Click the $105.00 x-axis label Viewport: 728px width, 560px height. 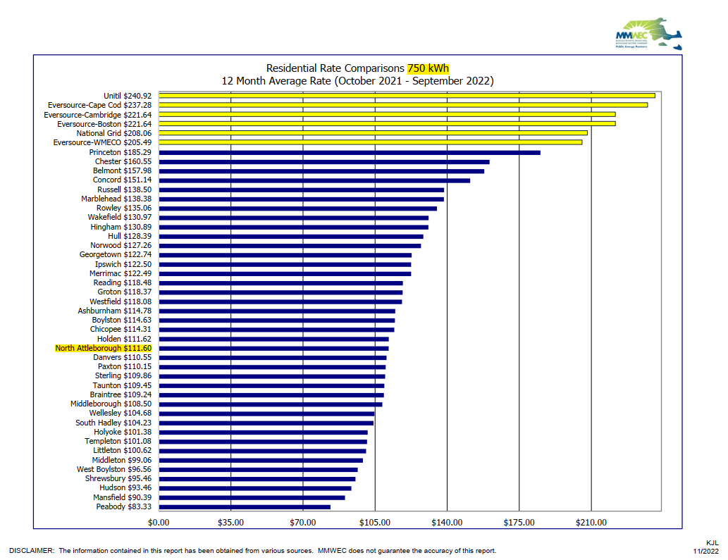374,523
